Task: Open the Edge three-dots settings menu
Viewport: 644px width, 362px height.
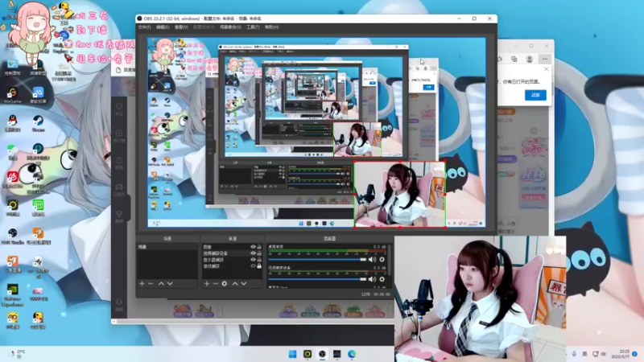Action: [x=545, y=59]
